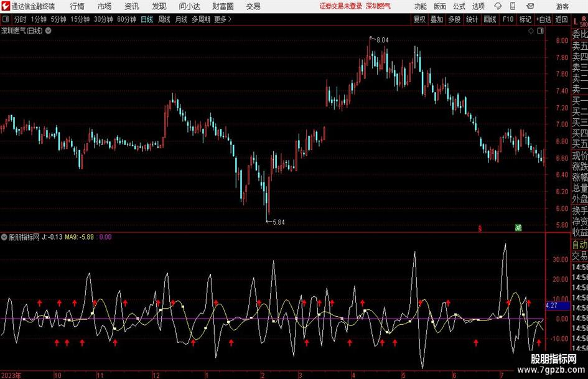Switch to the 1分钟 period tab

(x=39, y=19)
